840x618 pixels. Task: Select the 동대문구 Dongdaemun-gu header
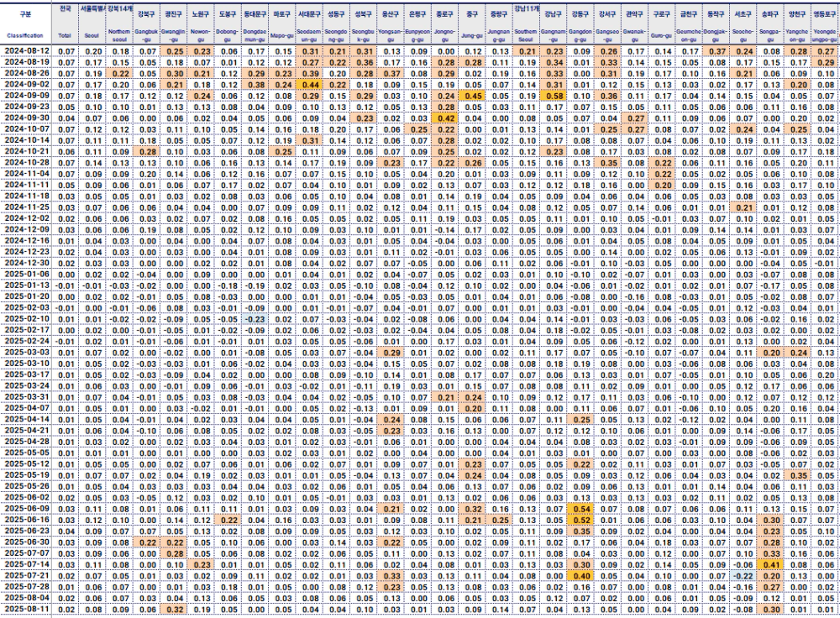255,24
